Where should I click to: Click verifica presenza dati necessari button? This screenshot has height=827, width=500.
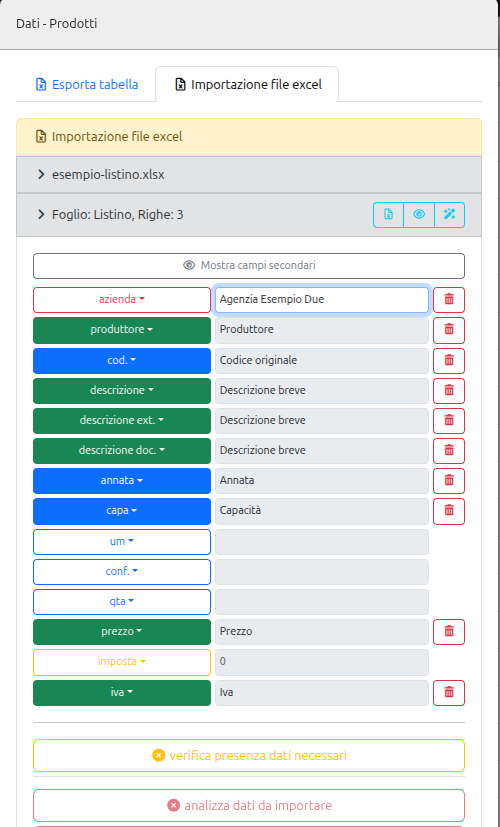coord(249,755)
